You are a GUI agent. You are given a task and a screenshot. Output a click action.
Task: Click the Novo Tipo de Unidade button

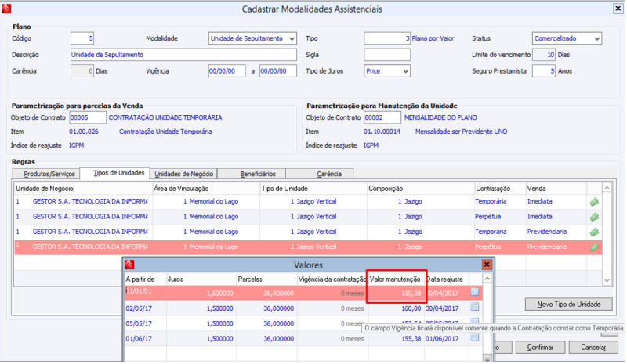(568, 304)
